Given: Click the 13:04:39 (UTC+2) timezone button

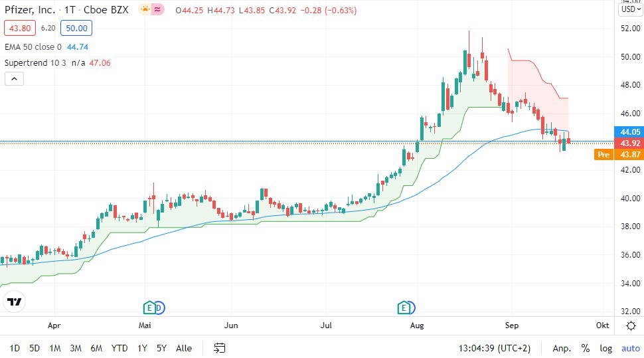Looking at the screenshot, I should tap(495, 348).
